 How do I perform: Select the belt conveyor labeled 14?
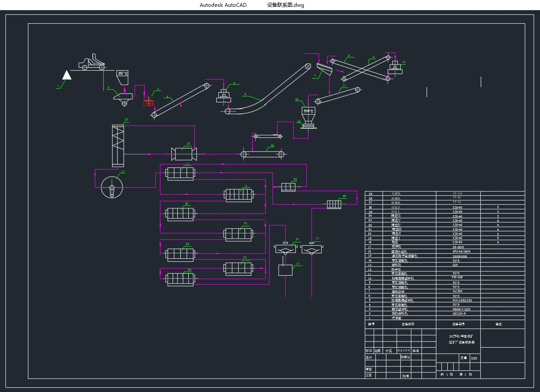pos(263,154)
